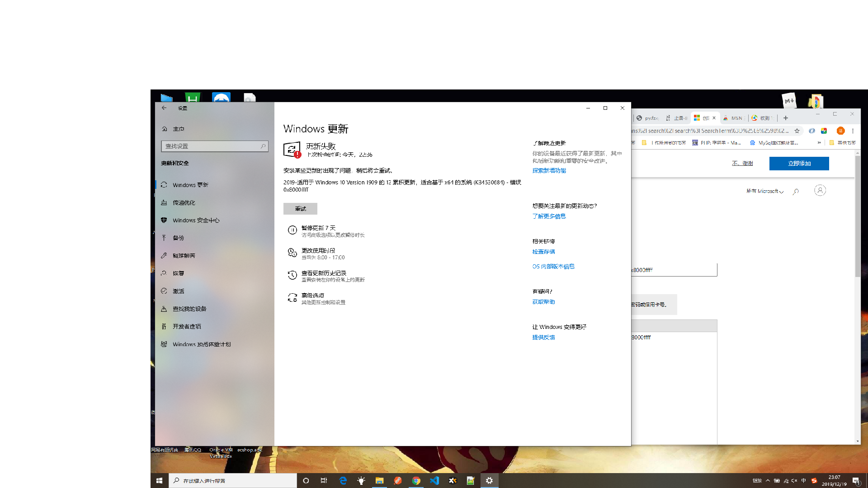
Task: Open Task View on the taskbar
Action: click(324, 480)
